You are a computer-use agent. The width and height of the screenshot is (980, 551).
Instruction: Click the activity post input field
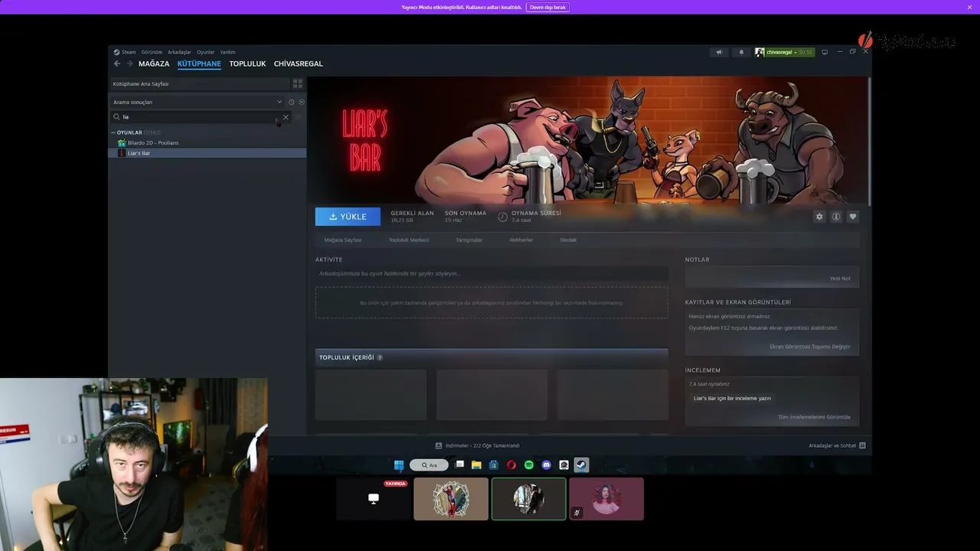[x=492, y=273]
